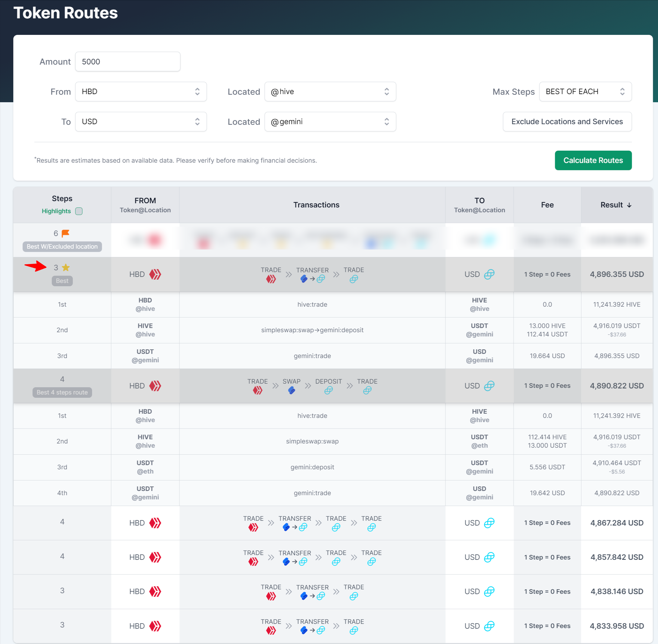Viewport: 658px width, 644px height.
Task: Click the Fee column header
Action: point(547,205)
